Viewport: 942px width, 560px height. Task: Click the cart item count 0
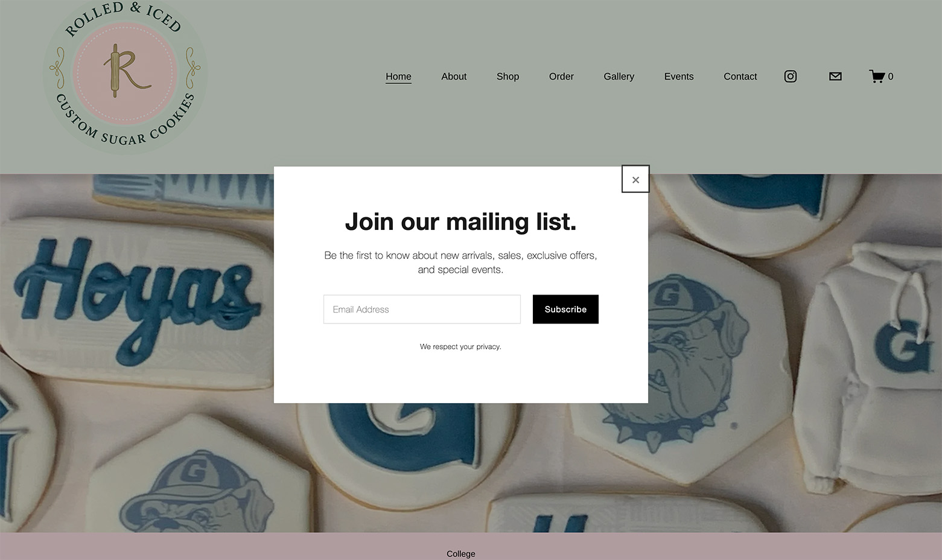[x=890, y=77]
